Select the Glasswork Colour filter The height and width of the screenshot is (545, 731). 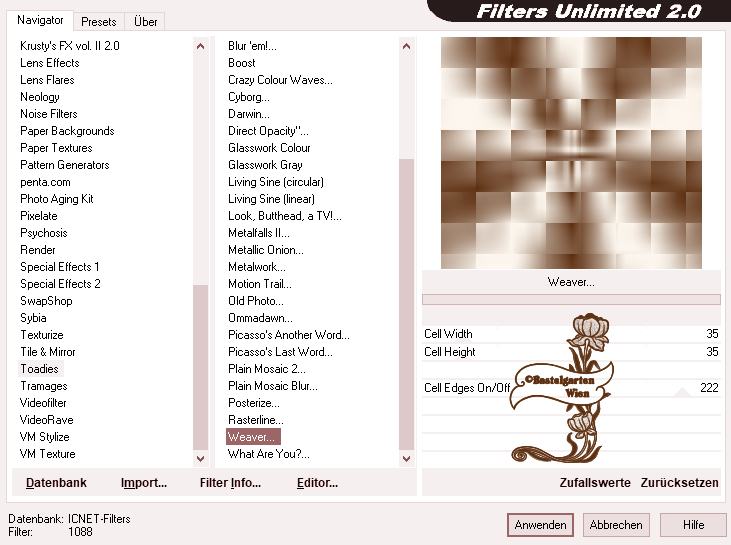tap(269, 148)
